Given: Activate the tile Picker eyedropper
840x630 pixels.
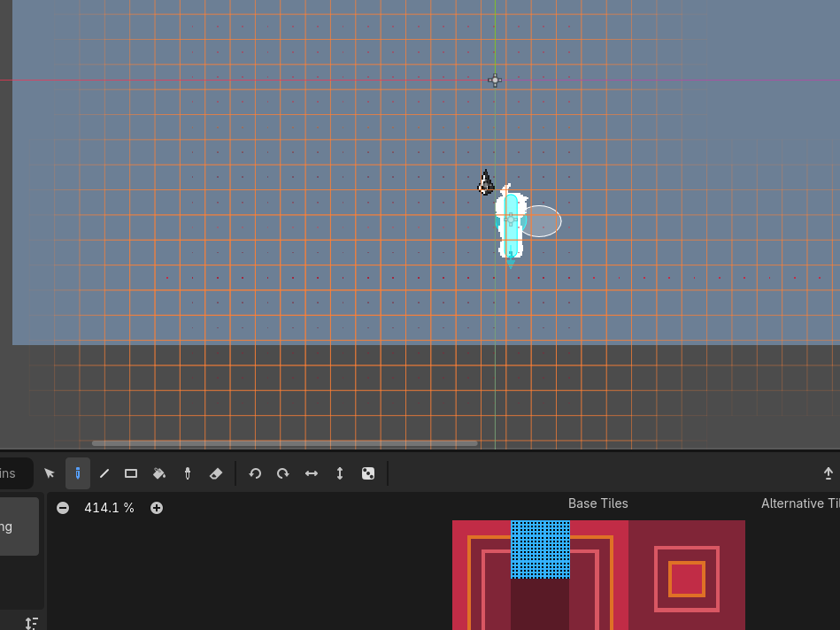Looking at the screenshot, I should pyautogui.click(x=188, y=473).
